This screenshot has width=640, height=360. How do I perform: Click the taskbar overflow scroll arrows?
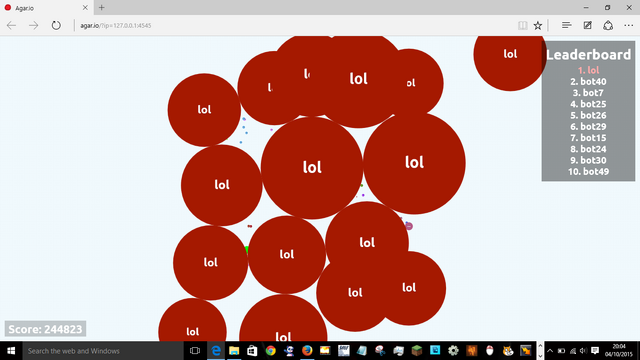(540, 351)
